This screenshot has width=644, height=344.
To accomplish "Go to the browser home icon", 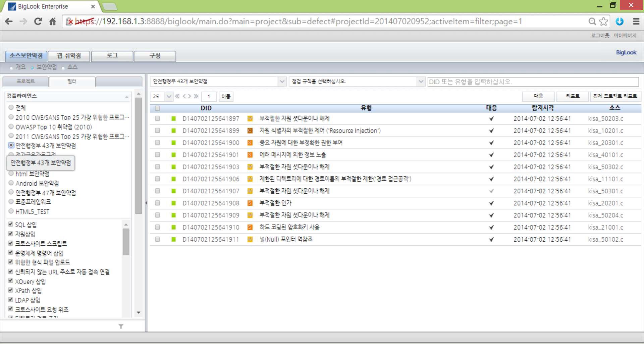I will (52, 21).
